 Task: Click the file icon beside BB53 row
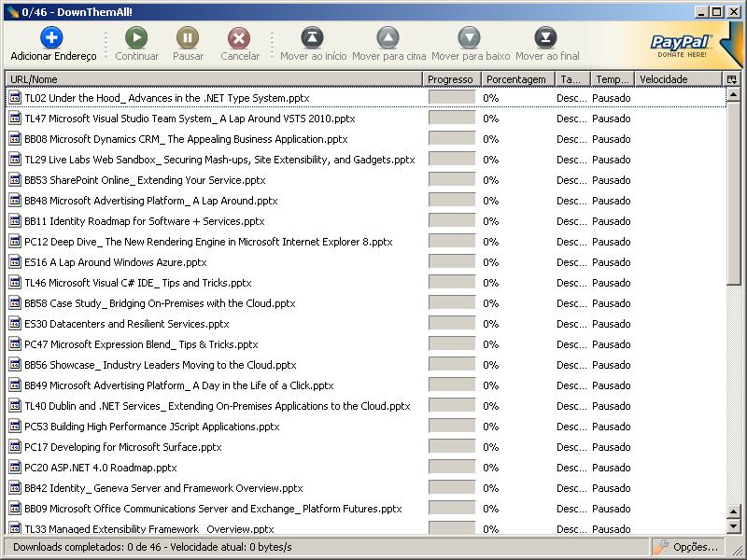15,179
